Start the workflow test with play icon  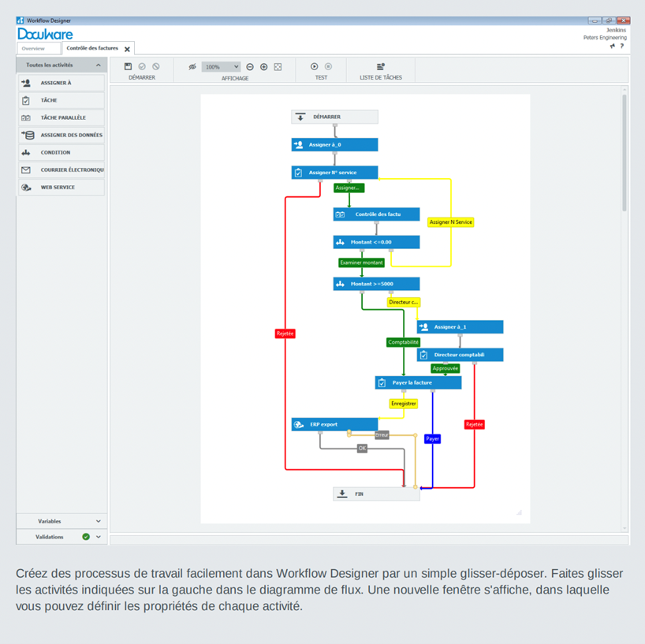[x=315, y=67]
